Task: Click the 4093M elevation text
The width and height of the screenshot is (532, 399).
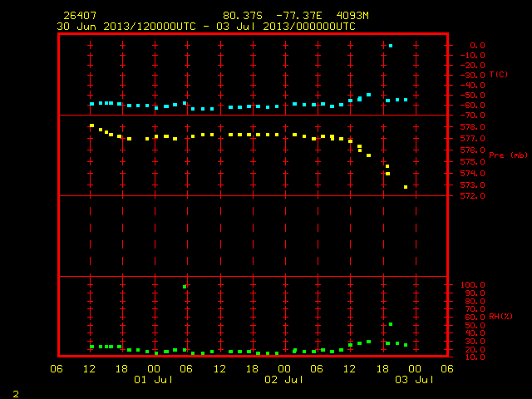Action: 352,16
